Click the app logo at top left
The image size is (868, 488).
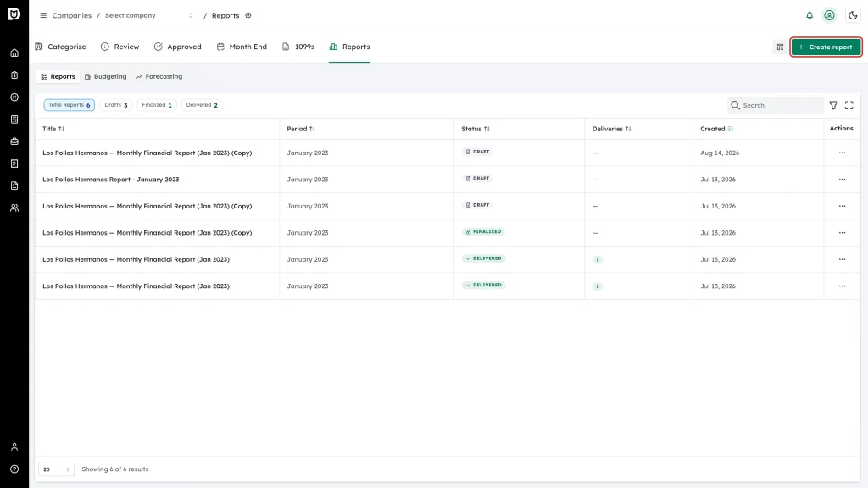[x=14, y=14]
